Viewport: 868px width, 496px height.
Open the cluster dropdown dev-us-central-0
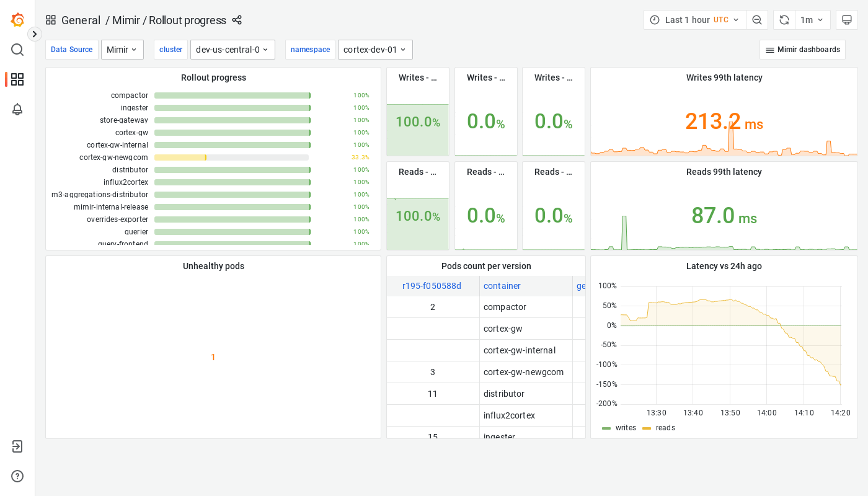[x=232, y=49]
